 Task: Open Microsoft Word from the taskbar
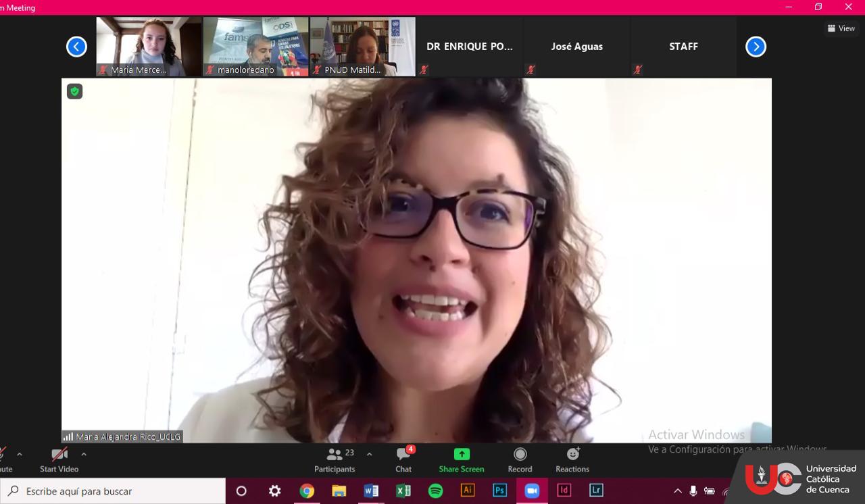pos(371,491)
